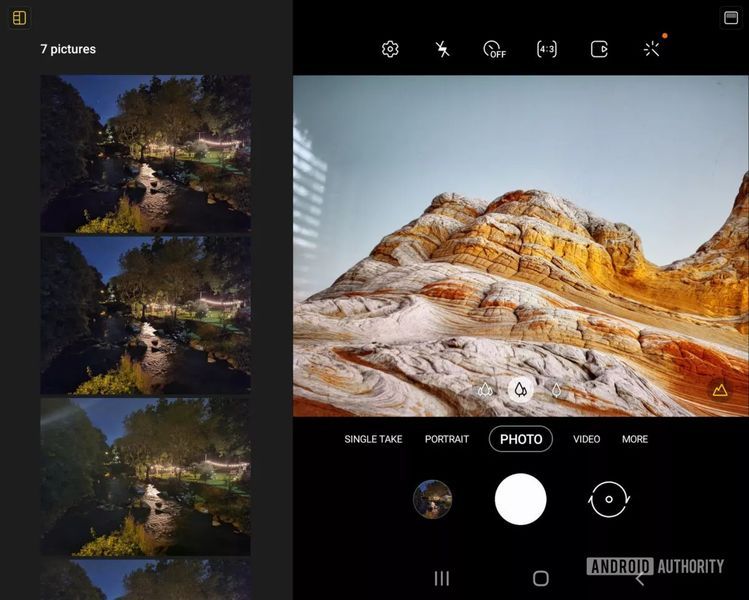Change the timer OFF setting
The width and height of the screenshot is (749, 600).
(x=494, y=49)
